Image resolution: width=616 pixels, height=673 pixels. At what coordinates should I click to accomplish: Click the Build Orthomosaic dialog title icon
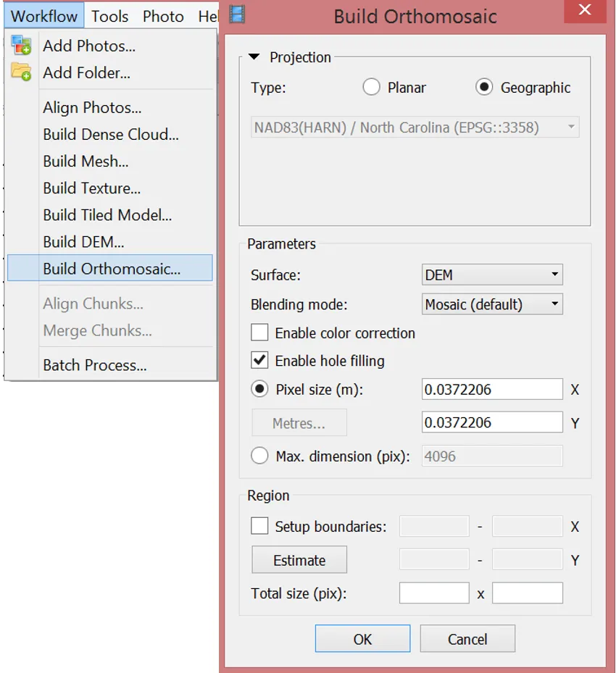237,14
